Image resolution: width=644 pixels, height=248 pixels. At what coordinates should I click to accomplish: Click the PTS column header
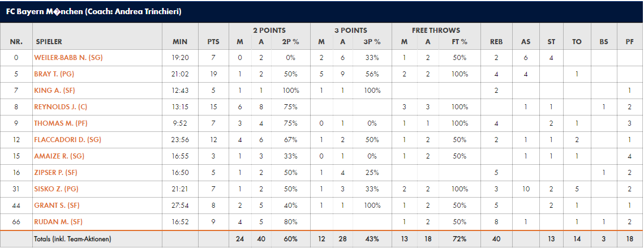(213, 41)
